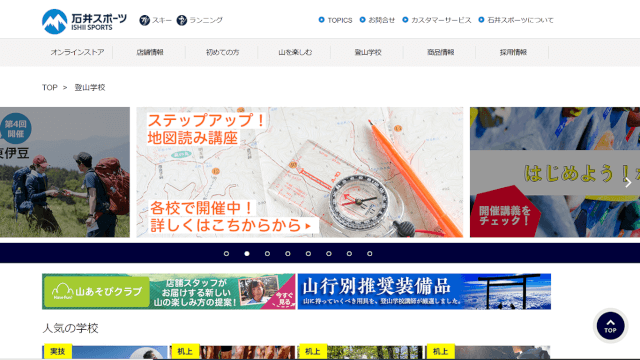Image resolution: width=640 pixels, height=360 pixels.
Task: Select the first carousel dot
Action: (x=227, y=253)
